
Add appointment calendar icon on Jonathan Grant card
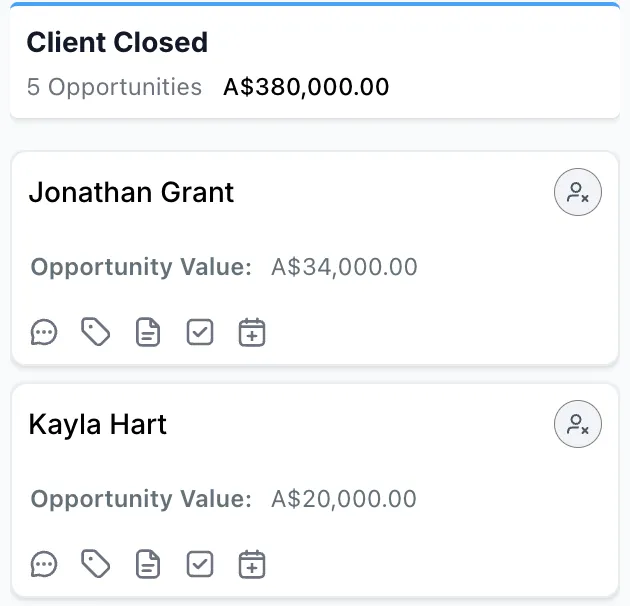(x=252, y=332)
